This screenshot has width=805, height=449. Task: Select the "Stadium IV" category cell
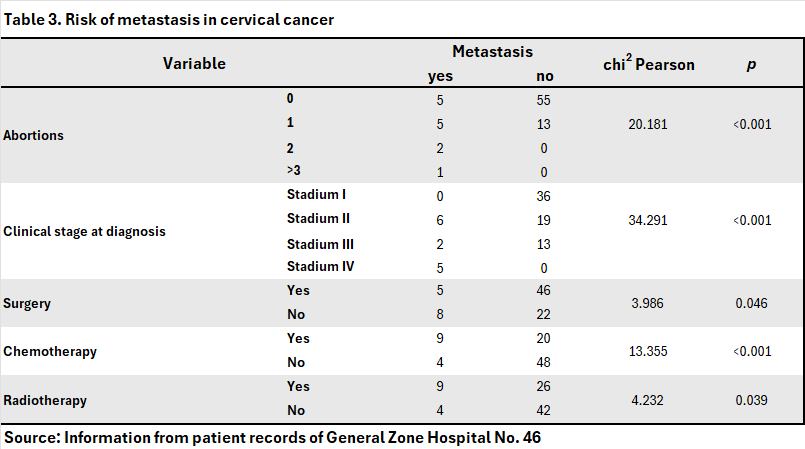click(320, 267)
